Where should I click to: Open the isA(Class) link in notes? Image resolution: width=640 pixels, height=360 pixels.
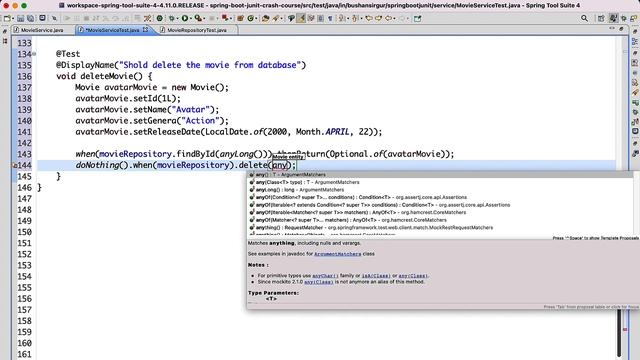pos(376,276)
